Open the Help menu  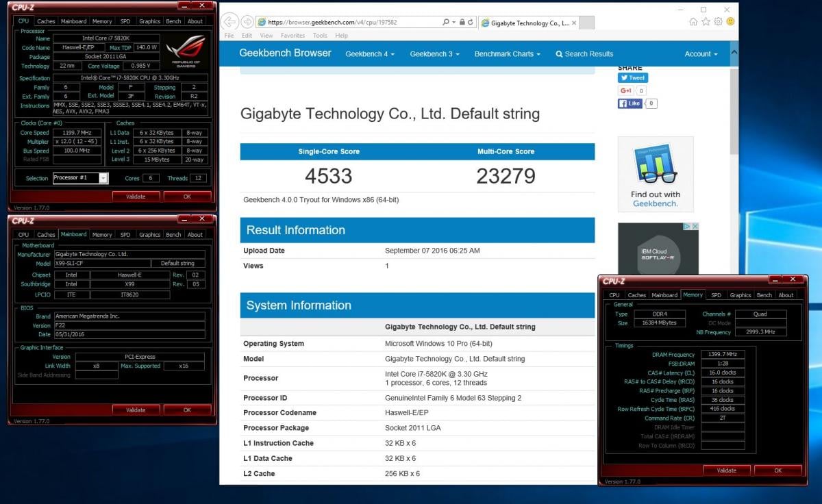click(x=342, y=36)
